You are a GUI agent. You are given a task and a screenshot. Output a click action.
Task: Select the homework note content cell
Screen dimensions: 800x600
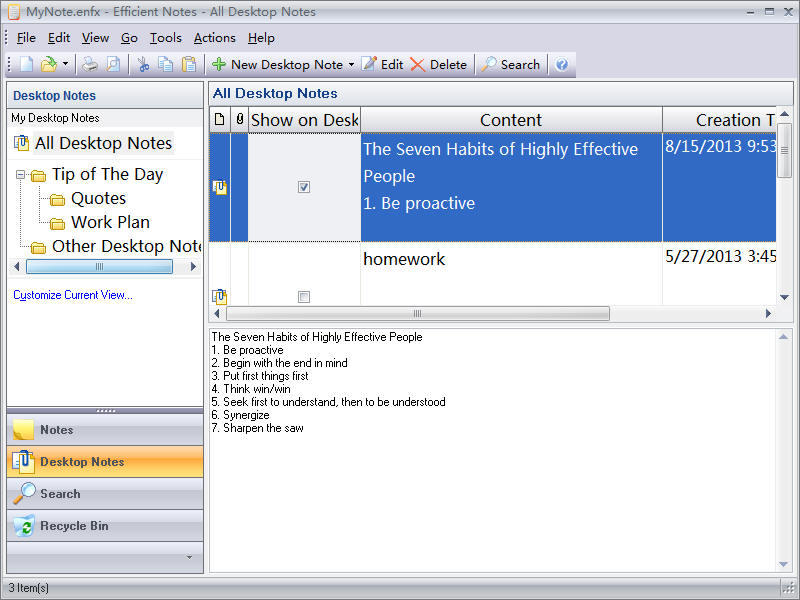(x=511, y=274)
